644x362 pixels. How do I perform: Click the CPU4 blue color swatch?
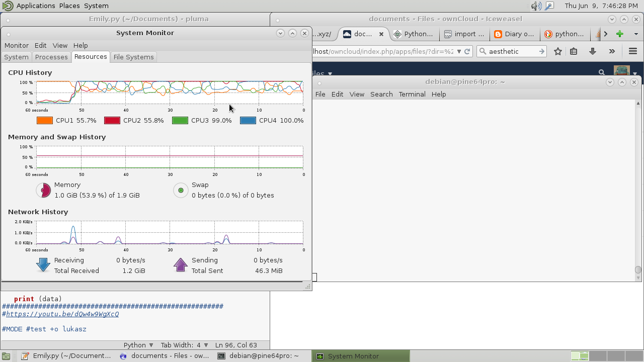(248, 121)
